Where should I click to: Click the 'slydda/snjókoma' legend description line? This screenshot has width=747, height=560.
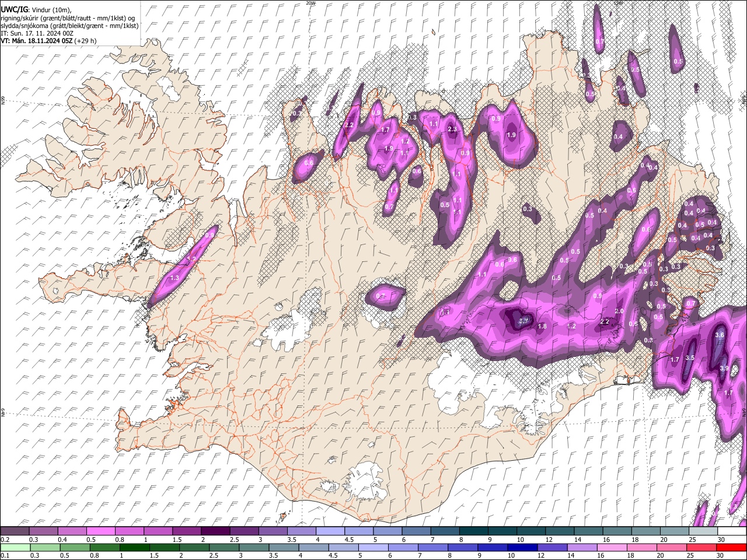pos(69,26)
